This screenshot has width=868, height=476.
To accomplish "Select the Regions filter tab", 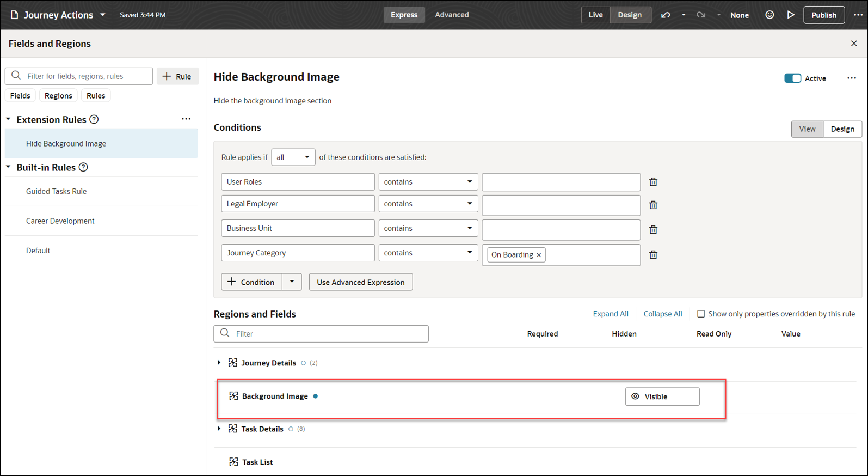I will [58, 96].
